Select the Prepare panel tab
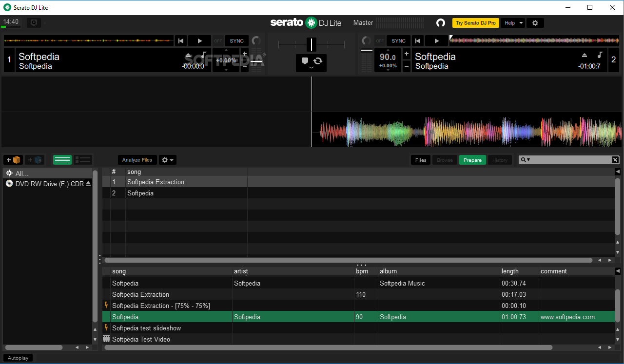Screen dimensions: 624x364 click(472, 160)
